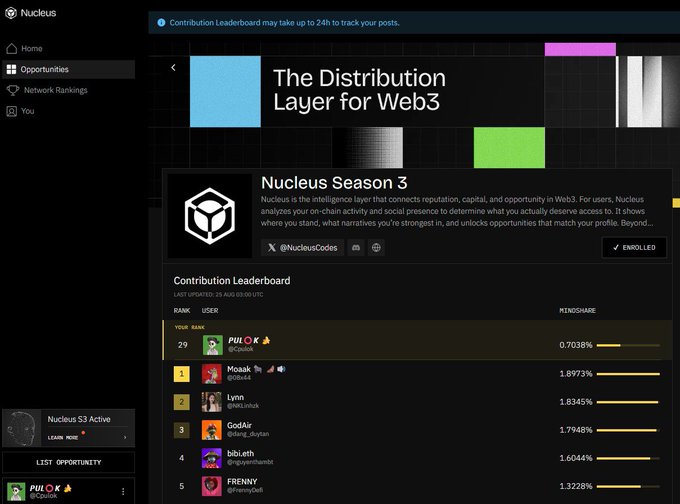This screenshot has height=504, width=680.
Task: Click the speaker emoji next to Moaak
Action: [281, 369]
